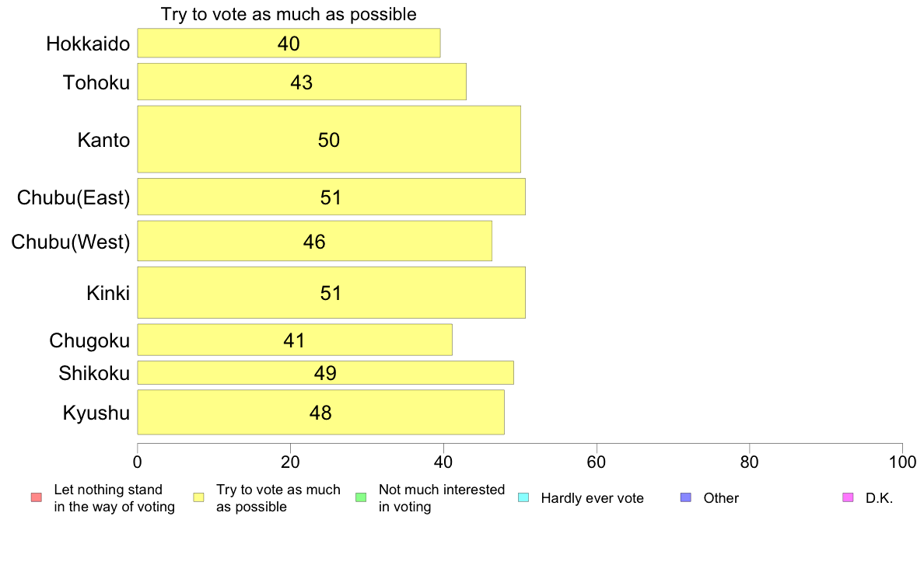Click the green 'Not much interested' legend swatch

click(361, 497)
